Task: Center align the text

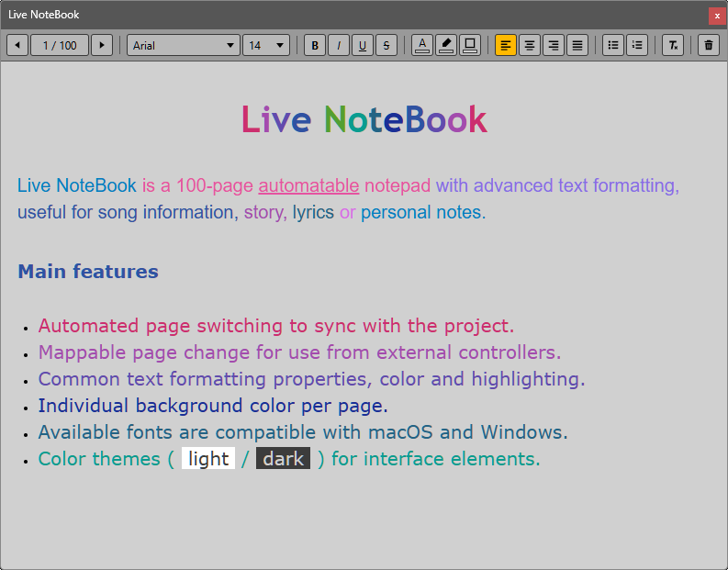Action: [x=530, y=46]
